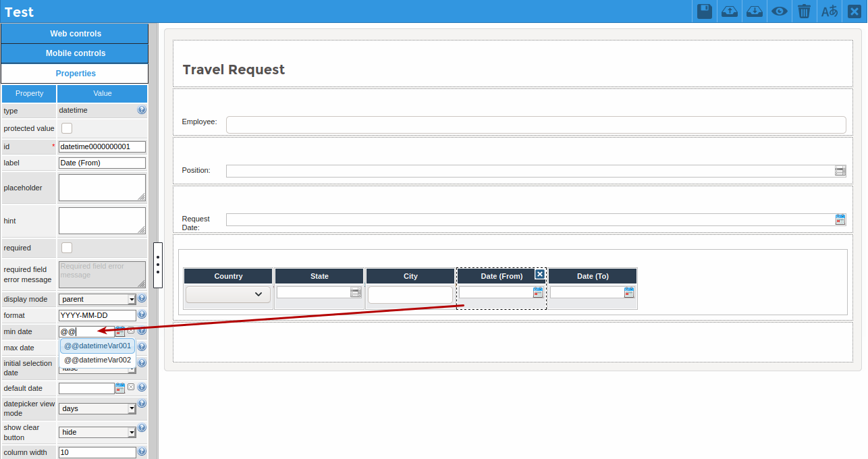This screenshot has height=459, width=868.
Task: Open the Web controls tab
Action: pyautogui.click(x=75, y=34)
